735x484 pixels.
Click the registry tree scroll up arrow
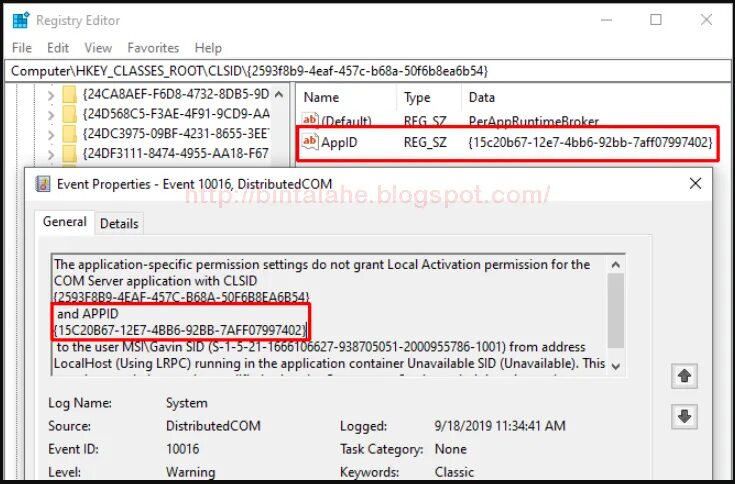[279, 94]
